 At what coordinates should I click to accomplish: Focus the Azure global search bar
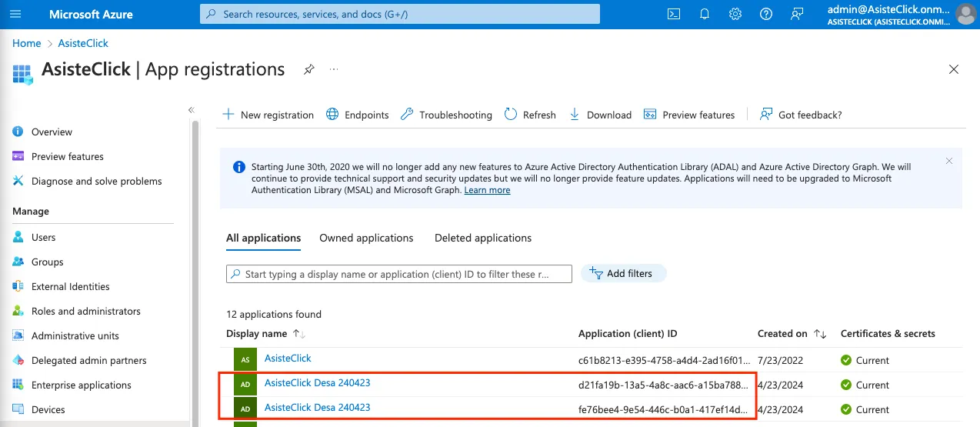click(x=400, y=14)
